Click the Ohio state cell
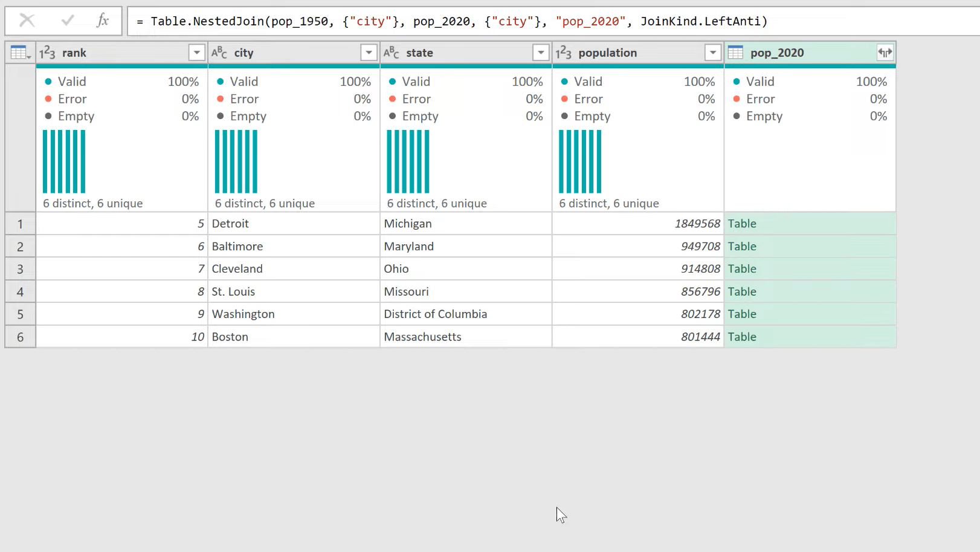Image resolution: width=980 pixels, height=552 pixels. click(466, 268)
